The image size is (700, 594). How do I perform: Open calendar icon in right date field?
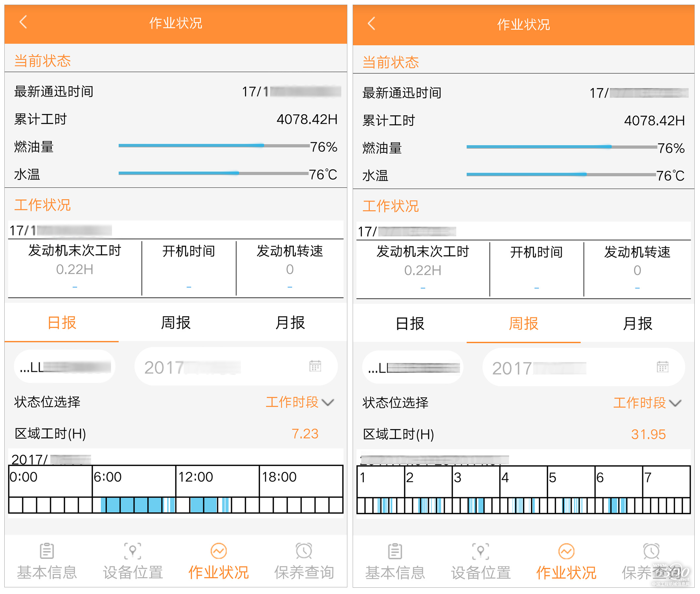pos(662,367)
